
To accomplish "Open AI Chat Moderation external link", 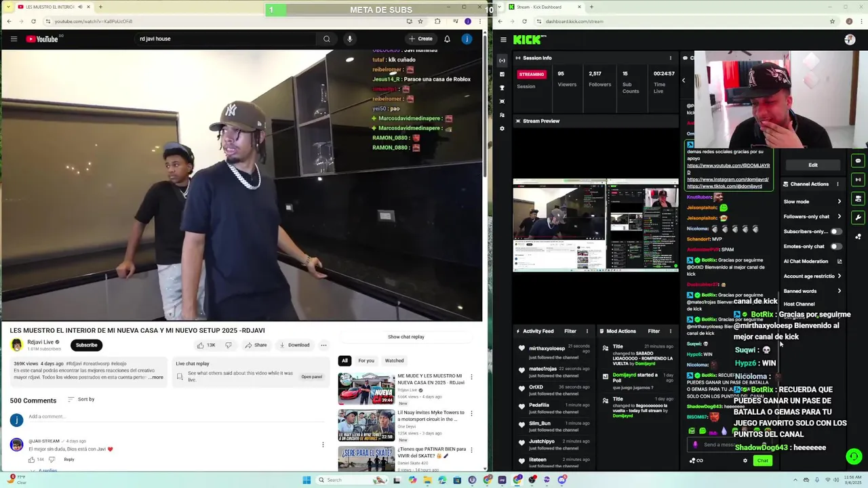I will [840, 261].
